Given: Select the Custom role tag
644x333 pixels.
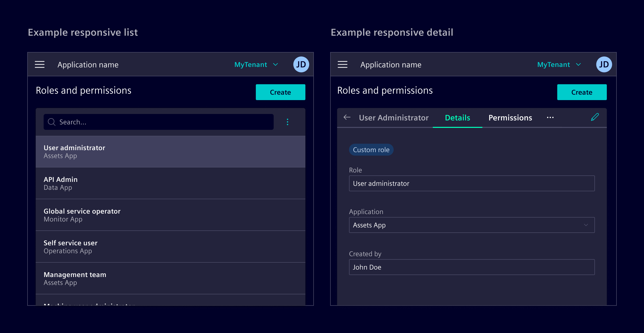Looking at the screenshot, I should click(x=371, y=150).
